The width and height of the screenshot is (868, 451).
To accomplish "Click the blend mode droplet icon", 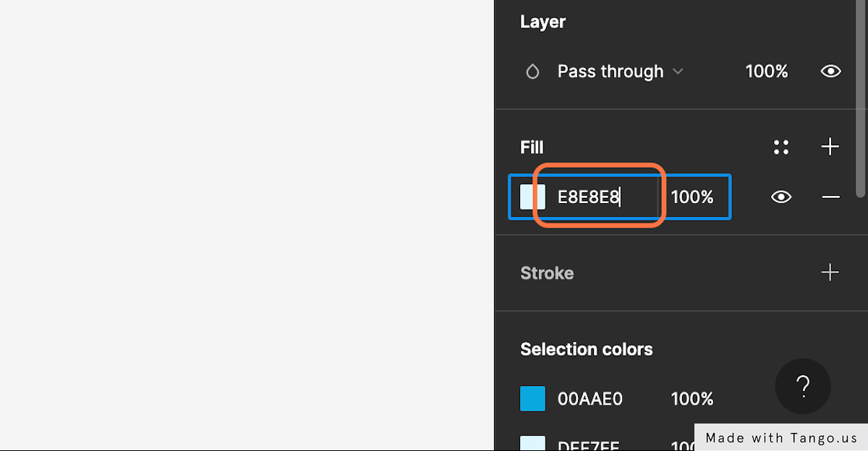I will click(x=532, y=72).
